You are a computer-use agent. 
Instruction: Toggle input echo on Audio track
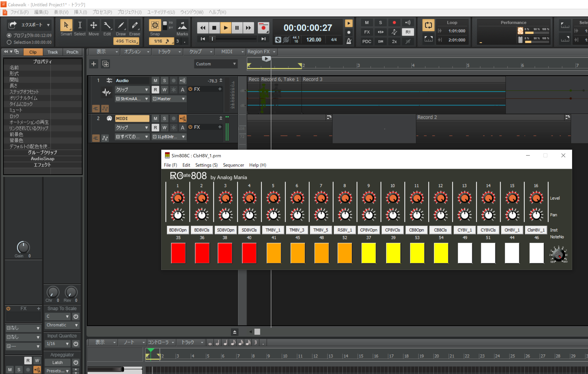[x=183, y=81]
